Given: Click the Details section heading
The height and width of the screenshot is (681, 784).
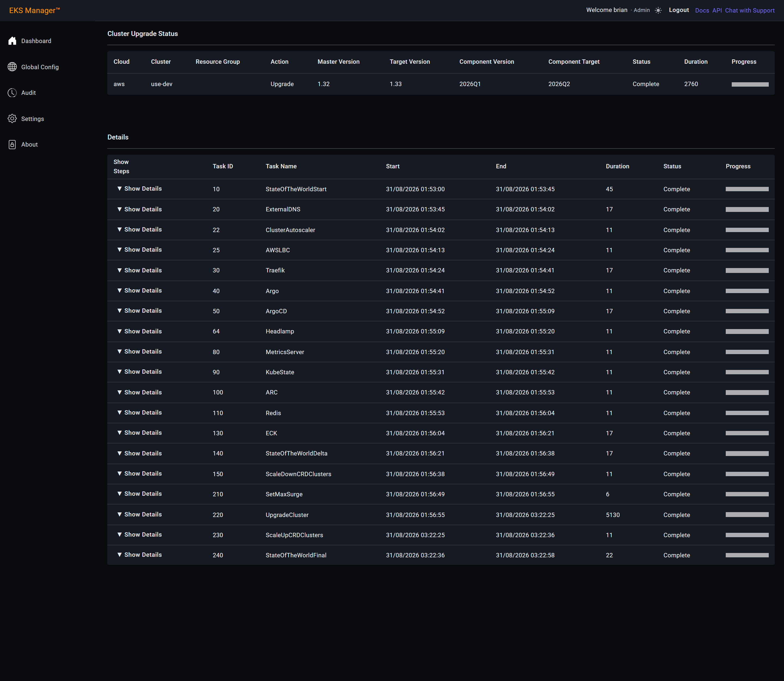Looking at the screenshot, I should pos(118,137).
